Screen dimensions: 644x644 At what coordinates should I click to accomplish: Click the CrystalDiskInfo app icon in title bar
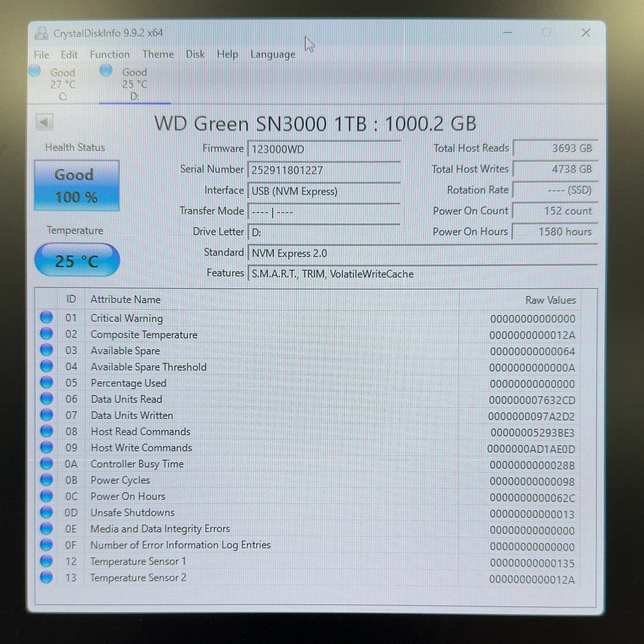click(41, 33)
